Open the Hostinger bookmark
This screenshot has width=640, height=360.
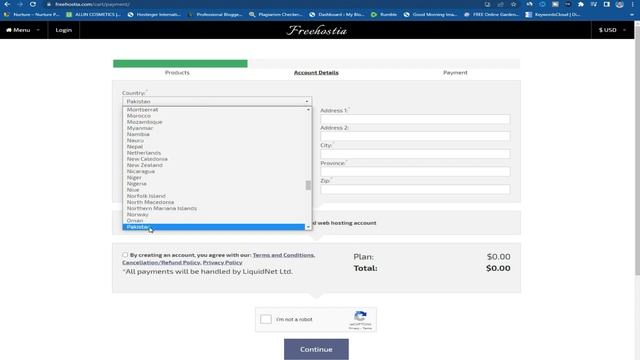[154, 14]
